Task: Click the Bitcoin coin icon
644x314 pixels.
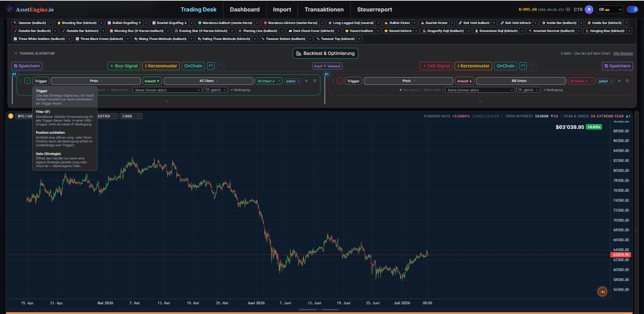Action: (x=11, y=116)
